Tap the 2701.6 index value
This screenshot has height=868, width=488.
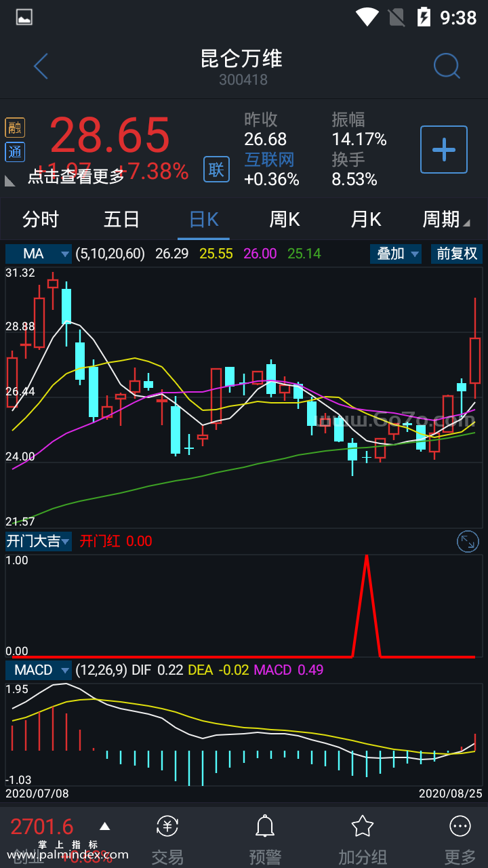point(42,827)
